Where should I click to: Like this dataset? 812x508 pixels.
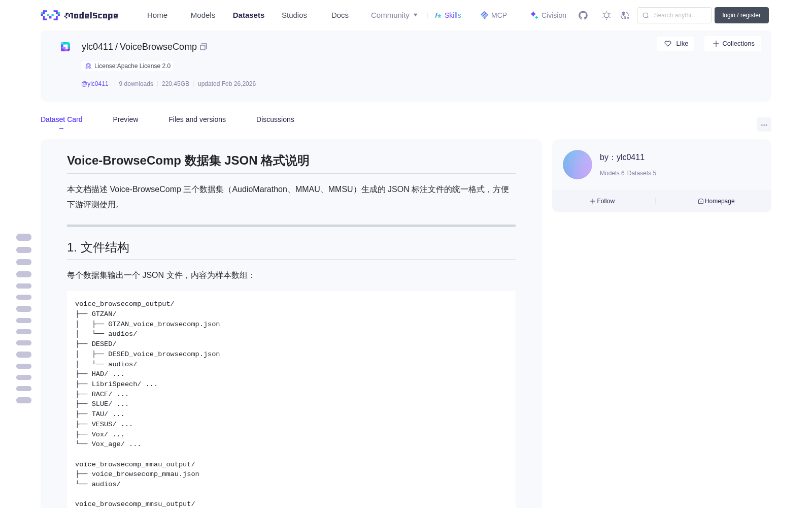(675, 44)
